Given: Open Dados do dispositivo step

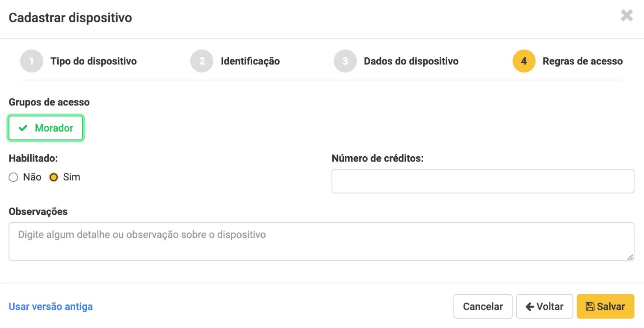Looking at the screenshot, I should (x=411, y=61).
